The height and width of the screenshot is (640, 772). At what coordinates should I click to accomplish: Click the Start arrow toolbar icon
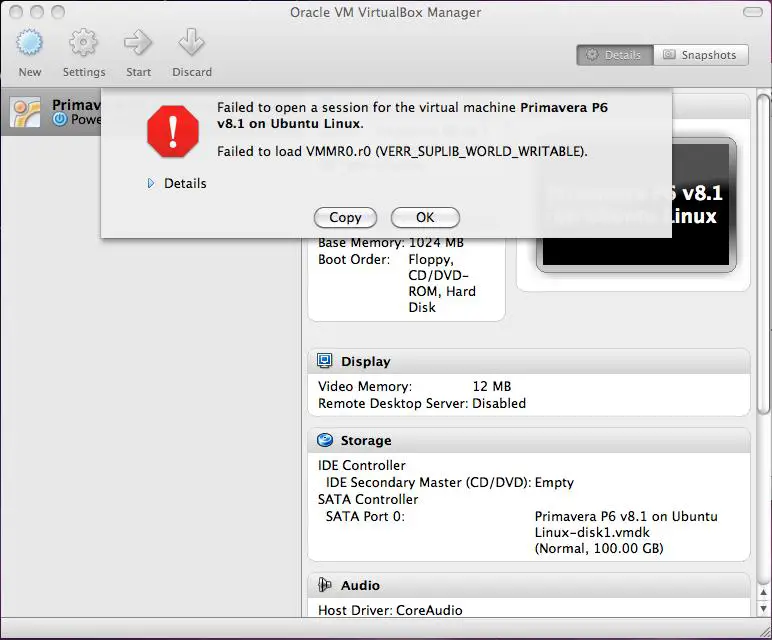138,42
